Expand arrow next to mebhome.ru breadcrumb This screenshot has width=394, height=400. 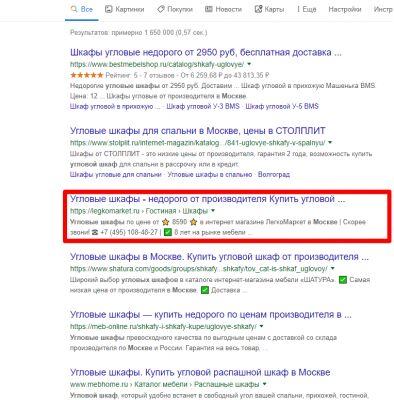[264, 384]
